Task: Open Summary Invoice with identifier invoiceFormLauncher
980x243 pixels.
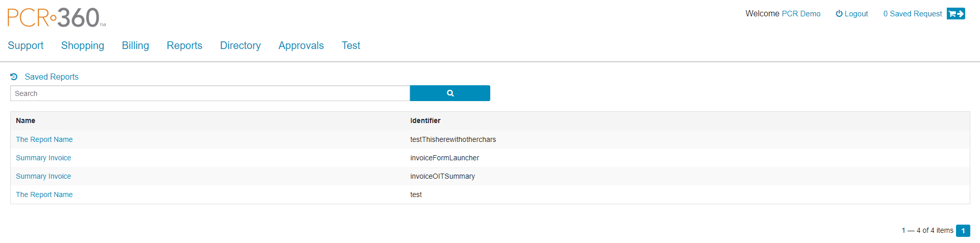Action: (43, 158)
